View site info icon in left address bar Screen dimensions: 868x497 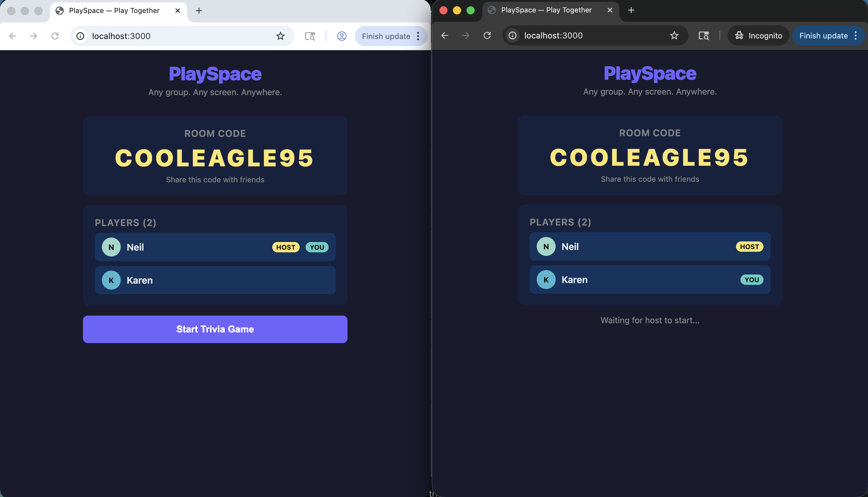81,36
